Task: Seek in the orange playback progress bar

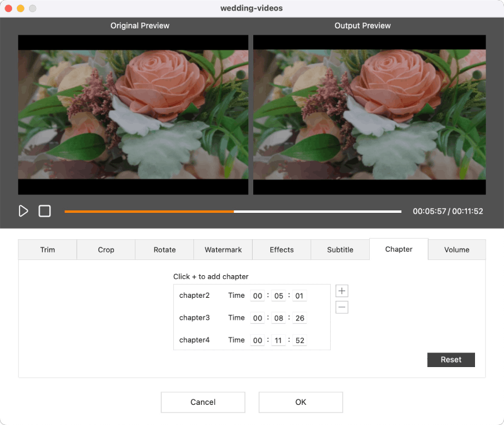Action: tap(232, 212)
